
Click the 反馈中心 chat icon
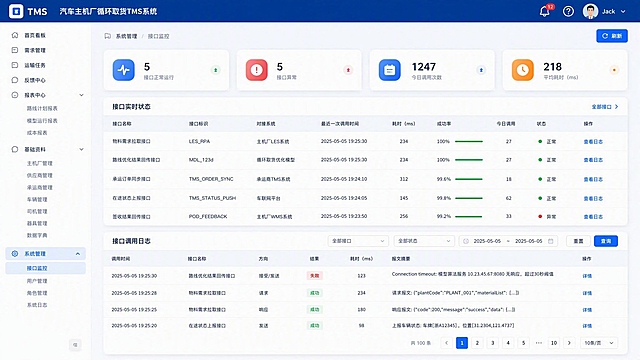[15, 80]
